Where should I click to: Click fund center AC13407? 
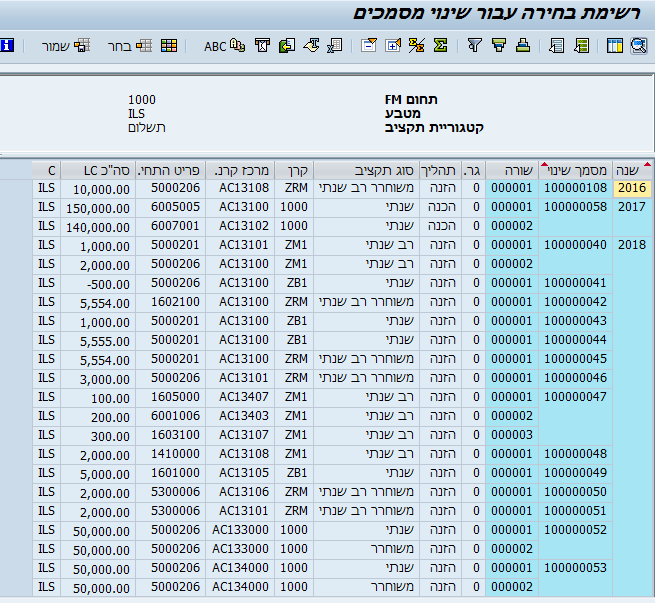point(240,397)
